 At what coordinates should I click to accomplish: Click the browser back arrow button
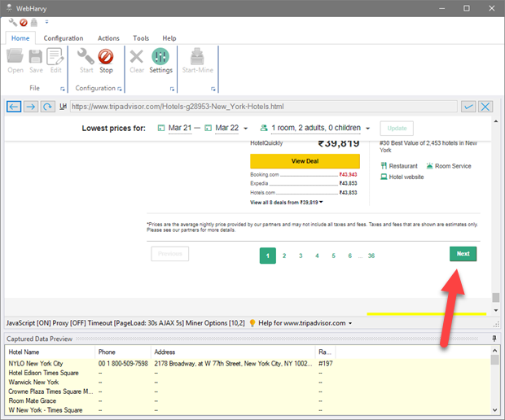(x=14, y=107)
